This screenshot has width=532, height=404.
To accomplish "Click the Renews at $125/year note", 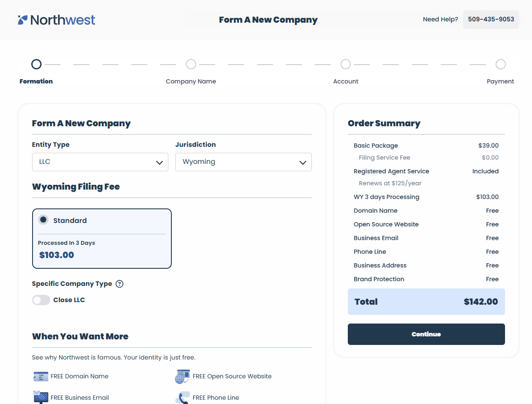I will pos(390,183).
